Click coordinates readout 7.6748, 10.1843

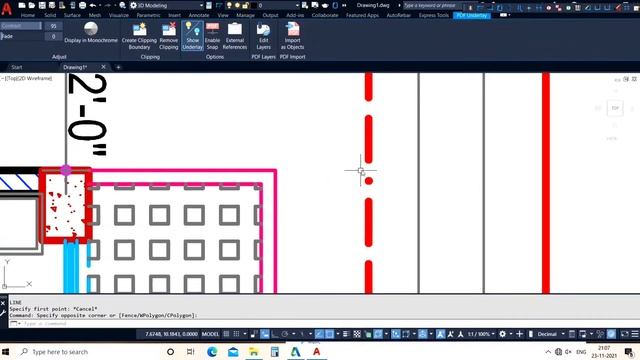click(x=171, y=334)
